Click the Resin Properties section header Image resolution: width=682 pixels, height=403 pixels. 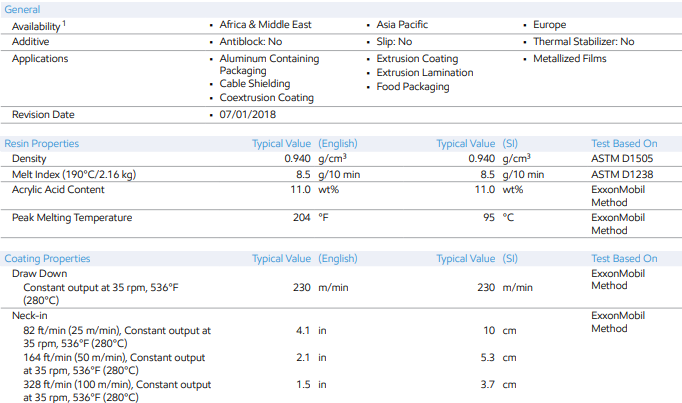click(41, 144)
